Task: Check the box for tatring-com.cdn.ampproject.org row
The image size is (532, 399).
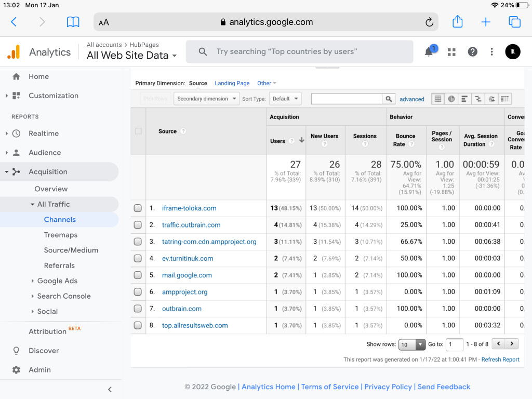Action: [x=138, y=242]
